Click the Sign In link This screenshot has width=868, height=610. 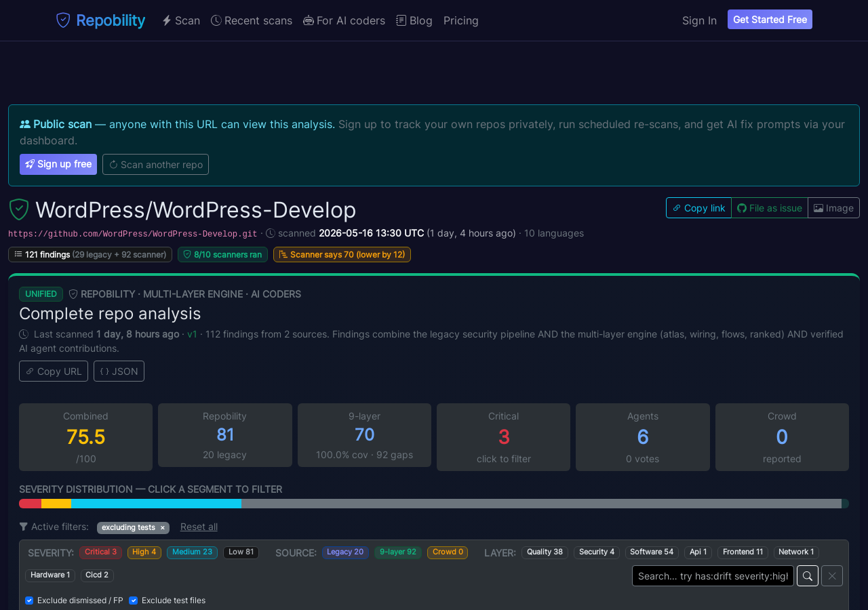tap(699, 20)
